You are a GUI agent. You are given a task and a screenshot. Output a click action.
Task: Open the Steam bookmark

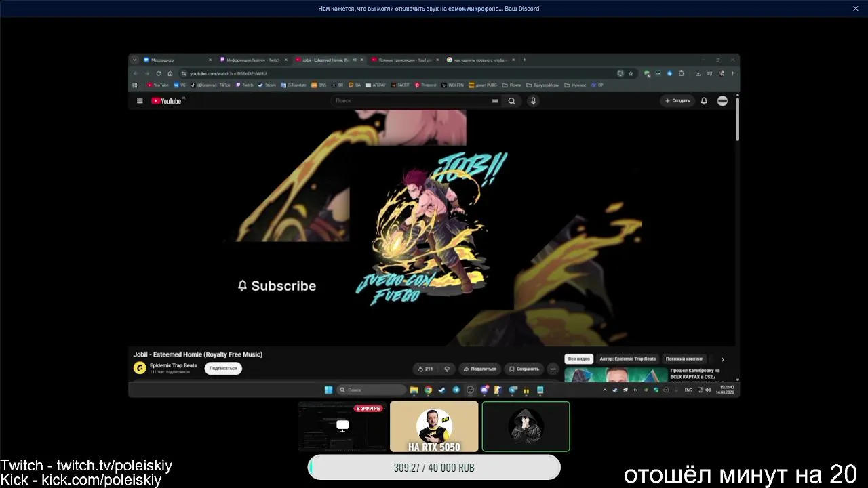[267, 85]
